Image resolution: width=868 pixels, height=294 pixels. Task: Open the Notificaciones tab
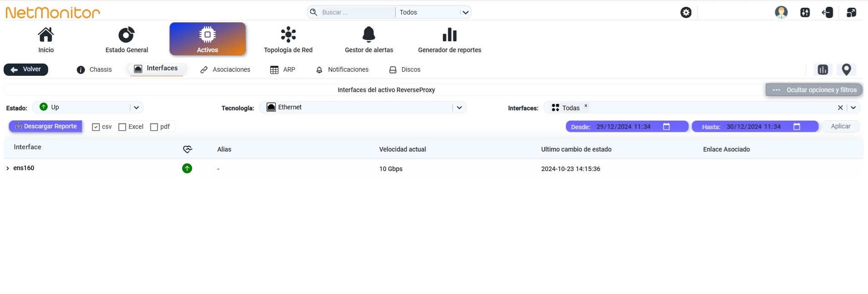click(342, 69)
